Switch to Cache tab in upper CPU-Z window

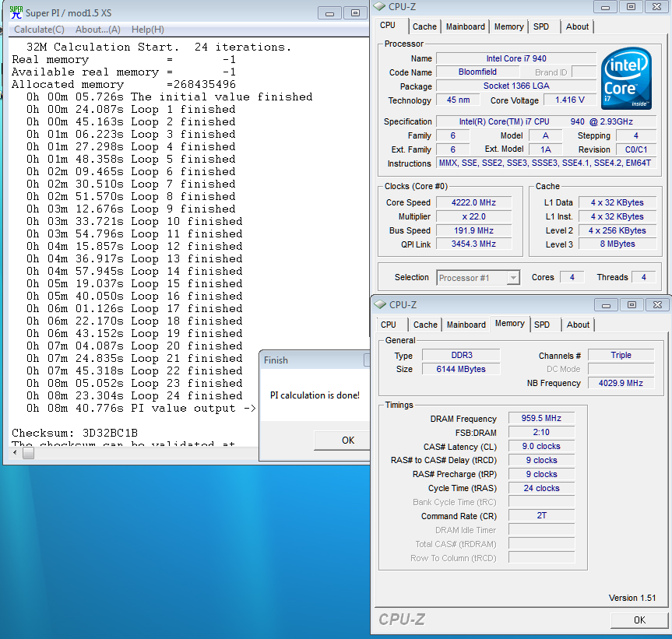point(424,26)
